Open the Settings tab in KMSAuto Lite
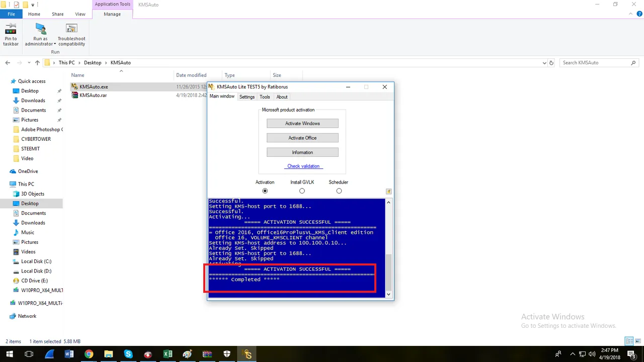The image size is (644, 362). pos(247,97)
